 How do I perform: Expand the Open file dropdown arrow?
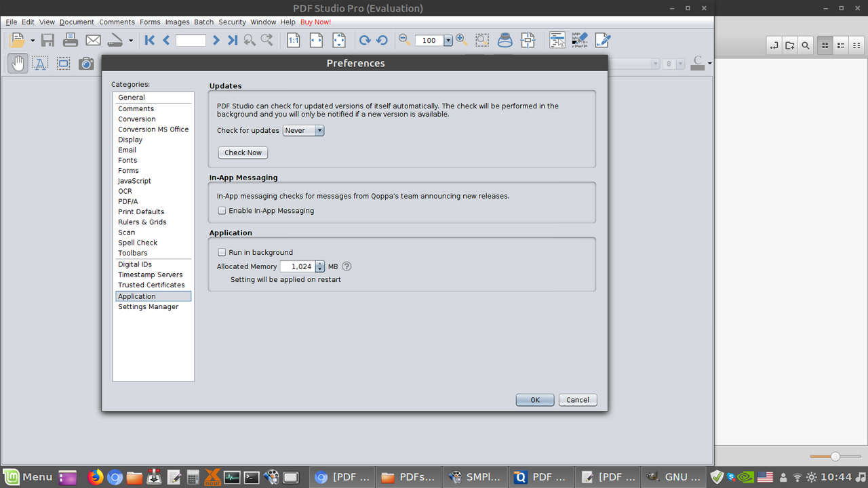33,41
